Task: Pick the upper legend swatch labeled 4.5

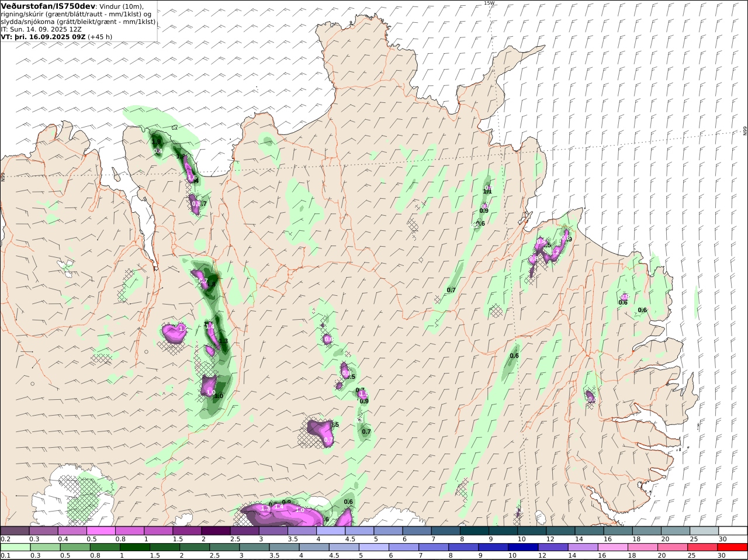Action: (x=359, y=531)
